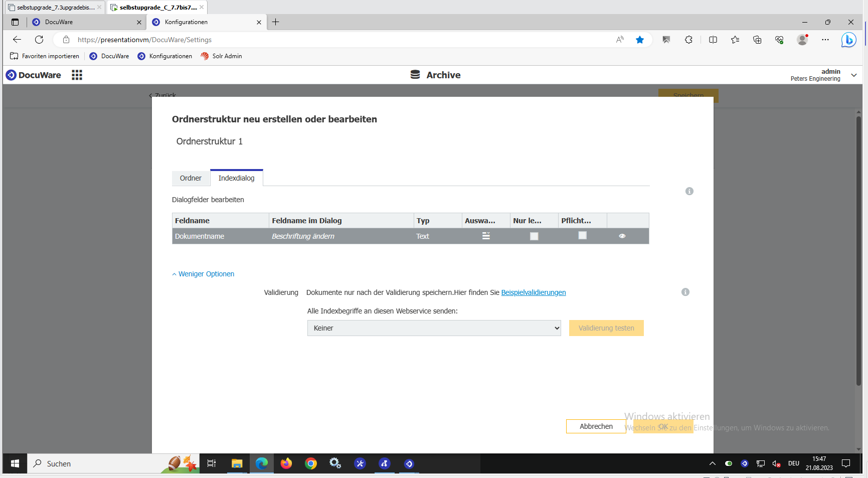Open the browser extensions icon
This screenshot has height=478, width=868.
point(688,40)
